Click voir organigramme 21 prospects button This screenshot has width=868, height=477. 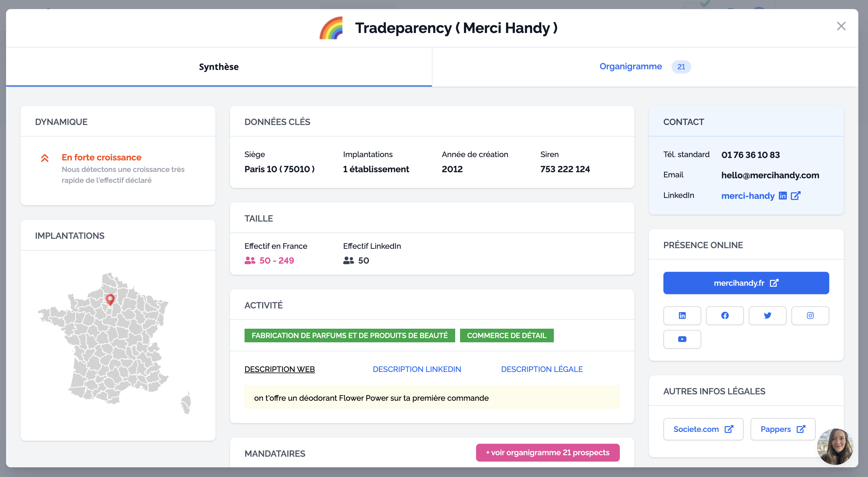[x=547, y=452]
